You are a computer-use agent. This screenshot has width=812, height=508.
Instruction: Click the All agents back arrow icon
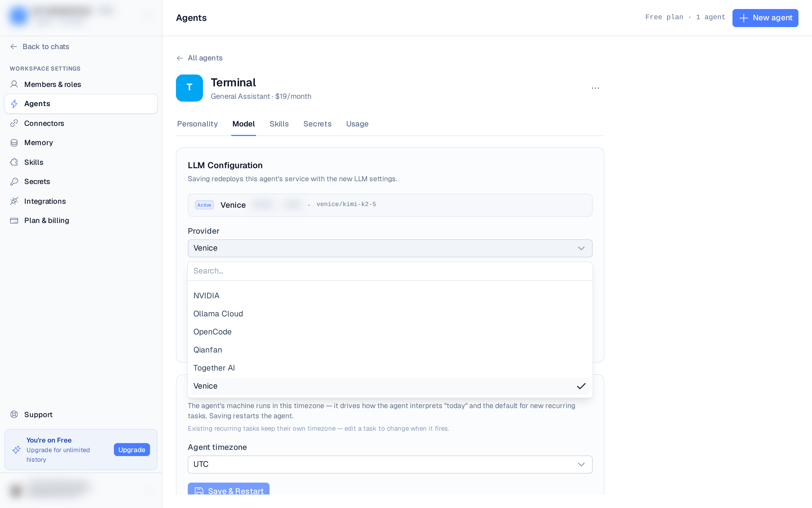click(x=180, y=58)
